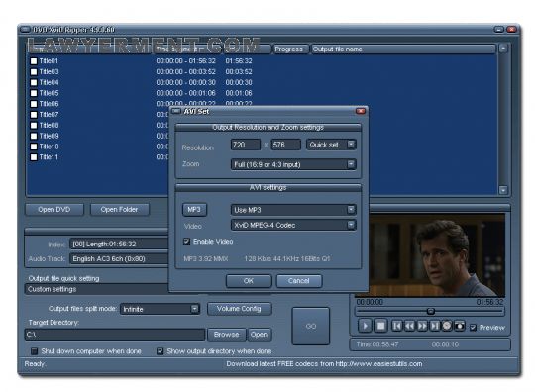Fast forward the preview video
This screenshot has width=535, height=392.
(422, 326)
